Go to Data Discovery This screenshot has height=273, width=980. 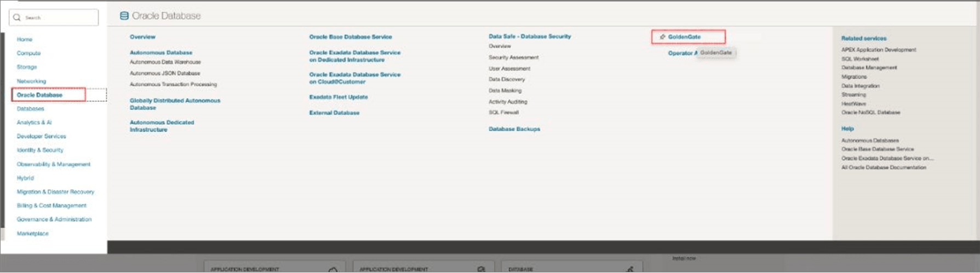(x=507, y=79)
